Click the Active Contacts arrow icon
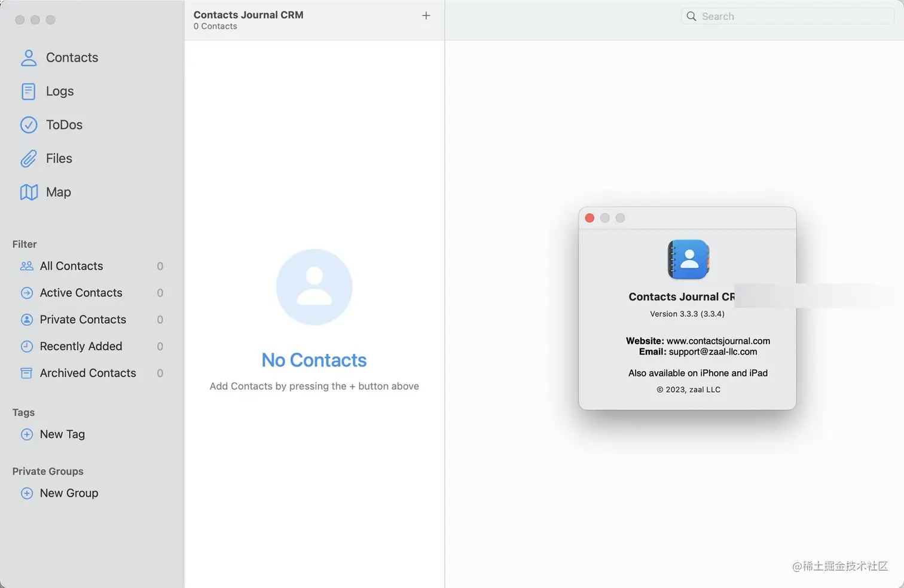 click(27, 293)
